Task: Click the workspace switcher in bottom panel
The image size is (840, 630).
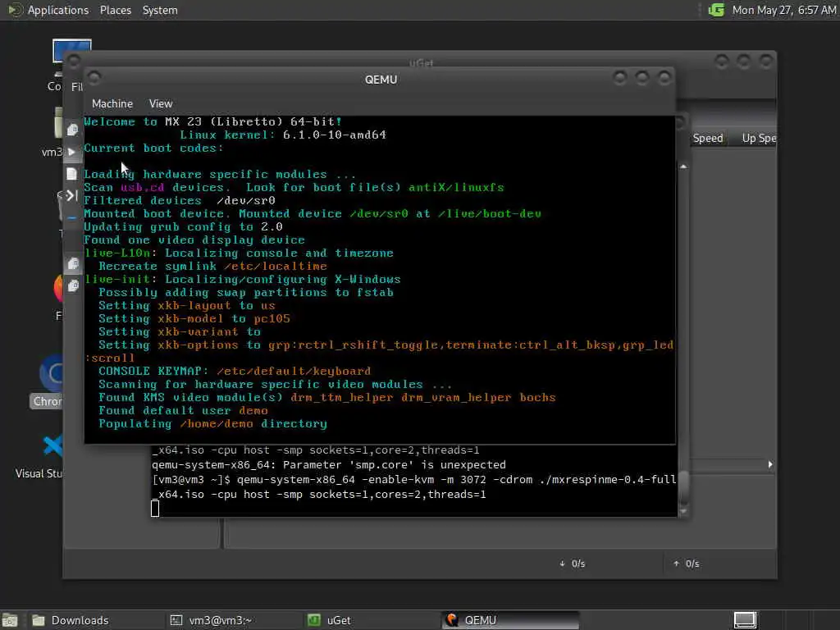Action: 745,620
